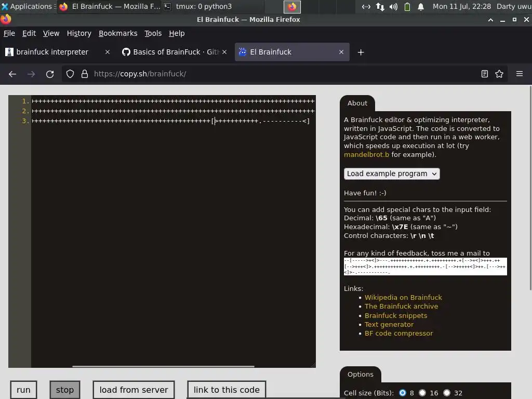Click code line 3 in editor
The image size is (532, 399).
170,121
